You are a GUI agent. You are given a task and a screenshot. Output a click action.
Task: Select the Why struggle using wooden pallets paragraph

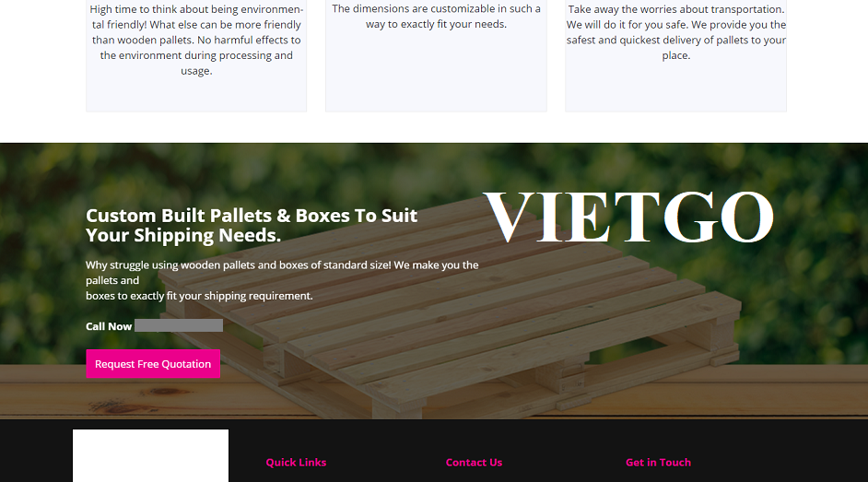[x=282, y=280]
